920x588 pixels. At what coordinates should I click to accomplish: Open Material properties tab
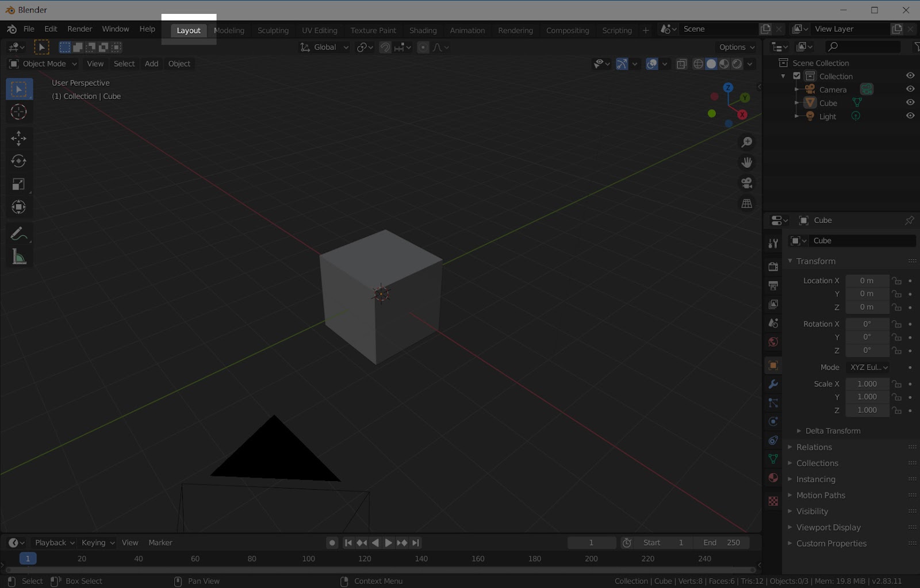tap(773, 478)
